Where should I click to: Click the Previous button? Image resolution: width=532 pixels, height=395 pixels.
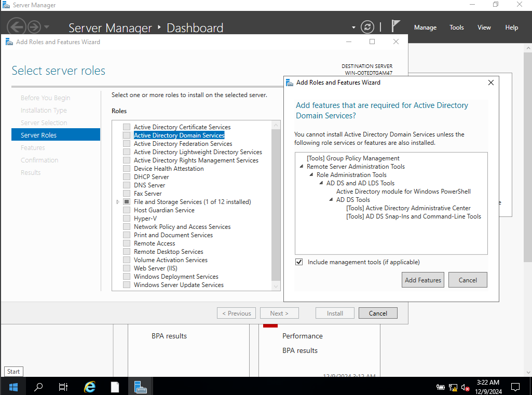[x=236, y=313]
